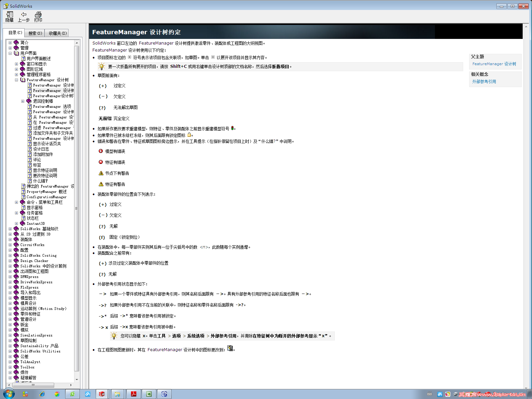The height and width of the screenshot is (399, 532).
Task: Open the 更改特征说明 topic
Action: (x=45, y=176)
